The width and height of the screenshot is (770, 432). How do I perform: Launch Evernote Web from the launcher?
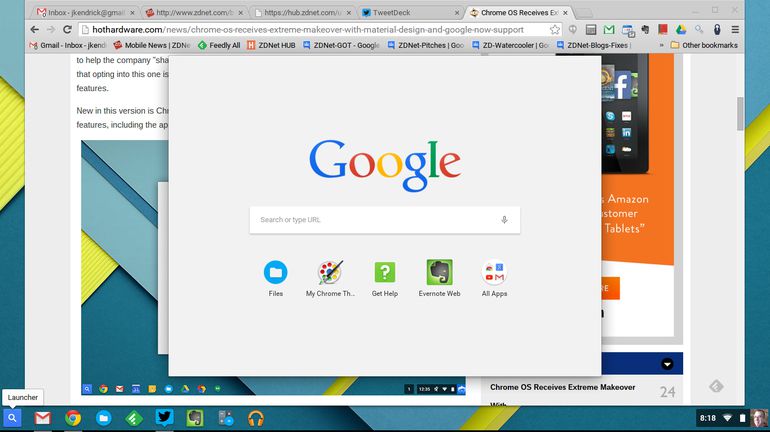440,278
